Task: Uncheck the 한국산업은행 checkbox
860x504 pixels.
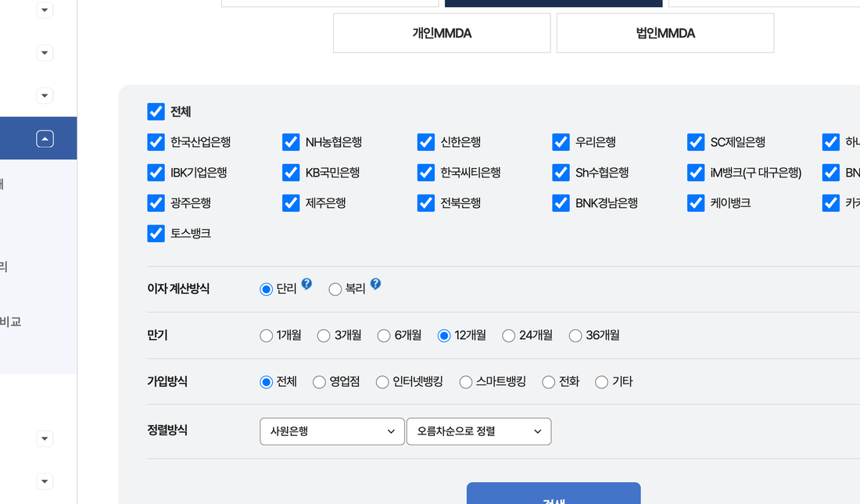Action: pos(156,142)
